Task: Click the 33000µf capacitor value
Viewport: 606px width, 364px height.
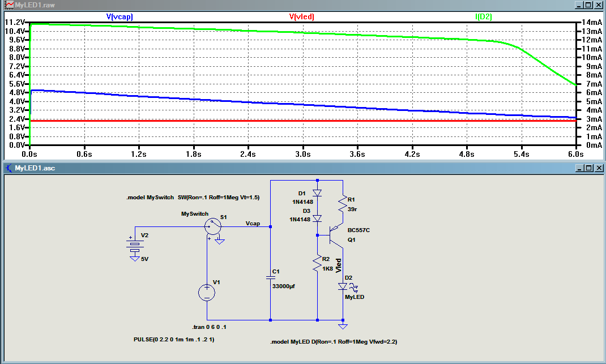Action: (x=284, y=286)
